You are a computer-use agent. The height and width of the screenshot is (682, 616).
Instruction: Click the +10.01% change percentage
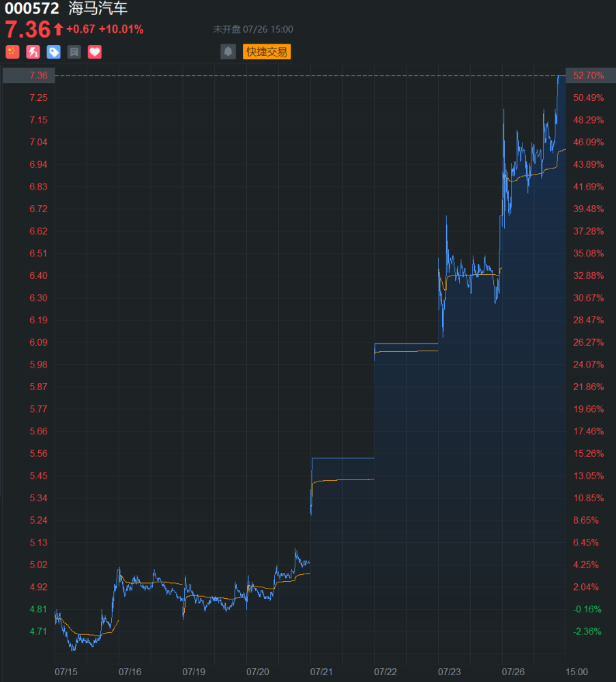[121, 29]
